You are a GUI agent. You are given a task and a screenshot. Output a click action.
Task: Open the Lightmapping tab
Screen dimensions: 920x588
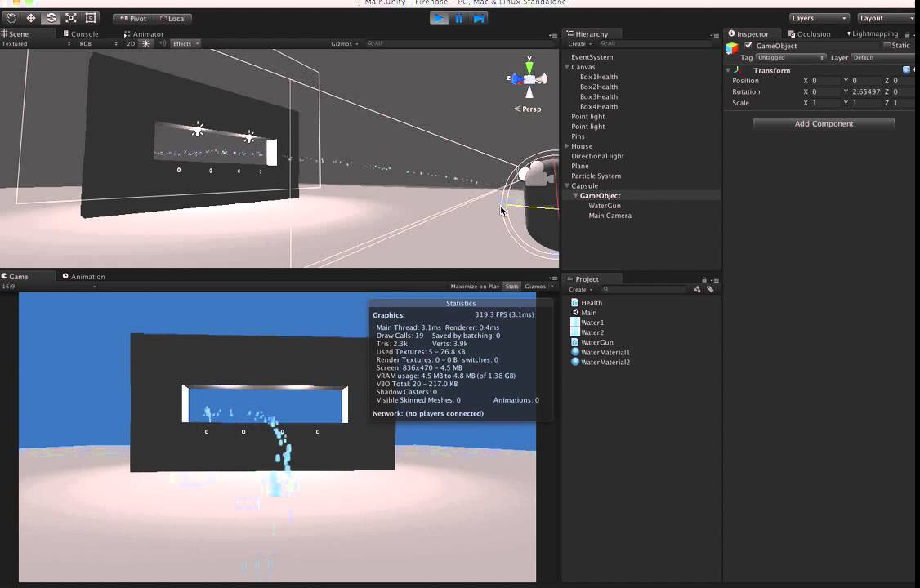click(873, 34)
